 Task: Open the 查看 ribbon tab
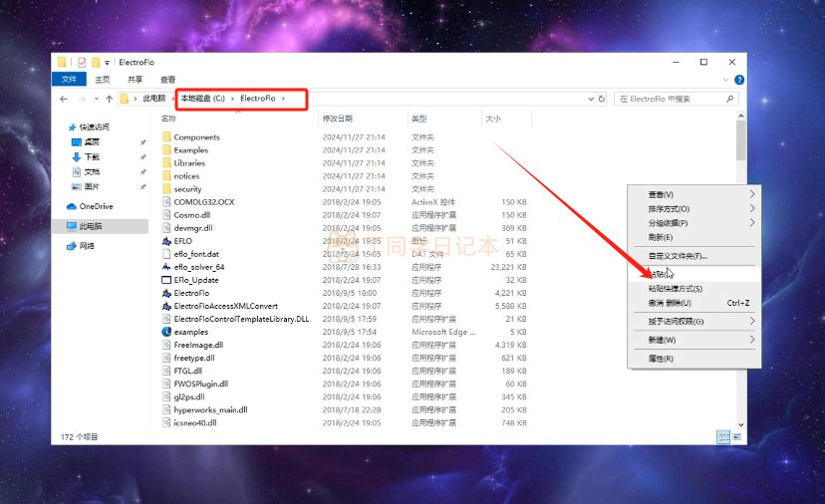(x=167, y=80)
